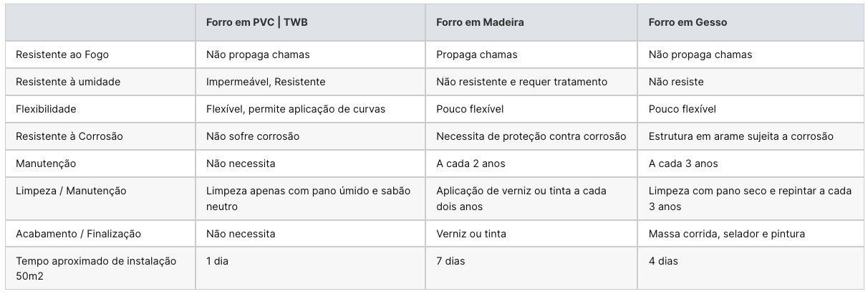Select the "Resistente à umidade" row label
The width and height of the screenshot is (868, 294).
point(68,82)
